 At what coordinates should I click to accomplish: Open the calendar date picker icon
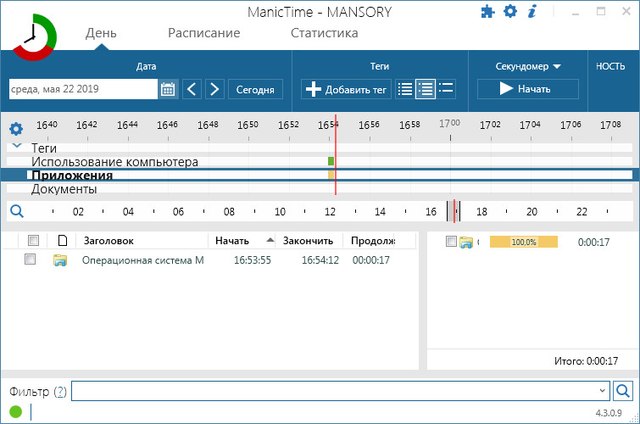point(167,89)
